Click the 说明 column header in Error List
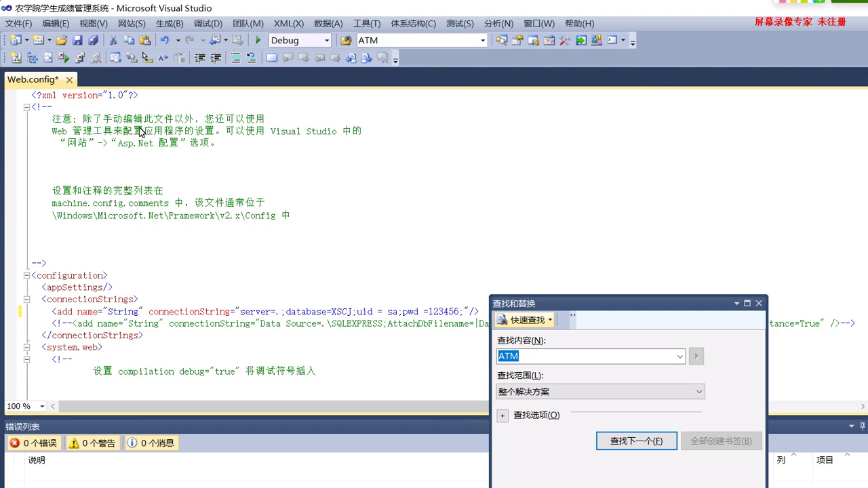 tap(37, 460)
